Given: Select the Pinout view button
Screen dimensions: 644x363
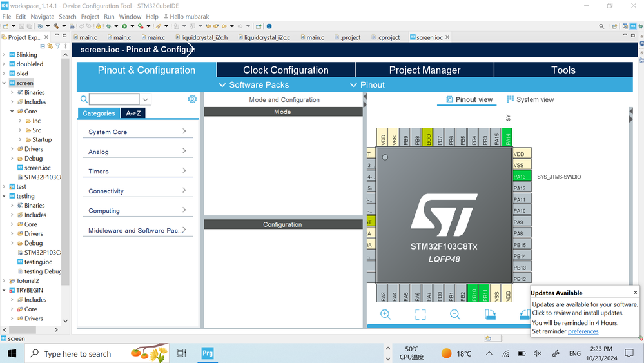Looking at the screenshot, I should (x=469, y=99).
